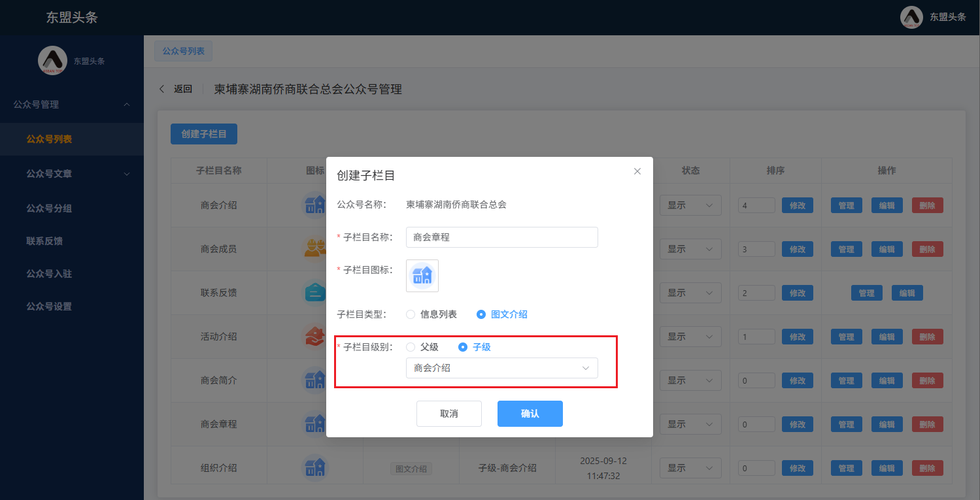
Task: Click 管理 button in 商会章程 row
Action: (x=847, y=424)
